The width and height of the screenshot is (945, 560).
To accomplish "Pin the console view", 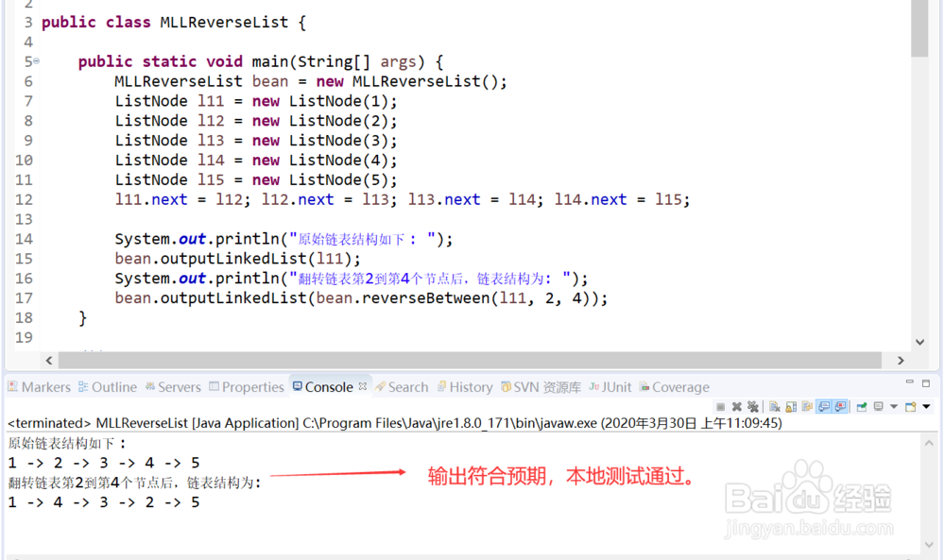I will click(862, 406).
